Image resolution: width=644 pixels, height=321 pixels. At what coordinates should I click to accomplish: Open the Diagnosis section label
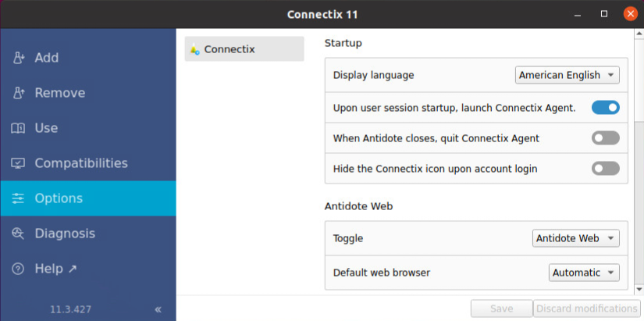click(65, 234)
